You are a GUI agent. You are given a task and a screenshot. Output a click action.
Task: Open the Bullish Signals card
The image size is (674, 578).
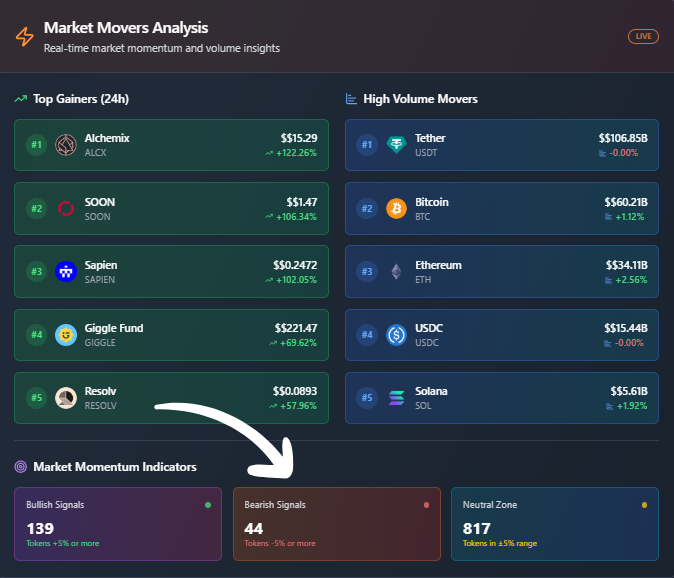tap(118, 524)
